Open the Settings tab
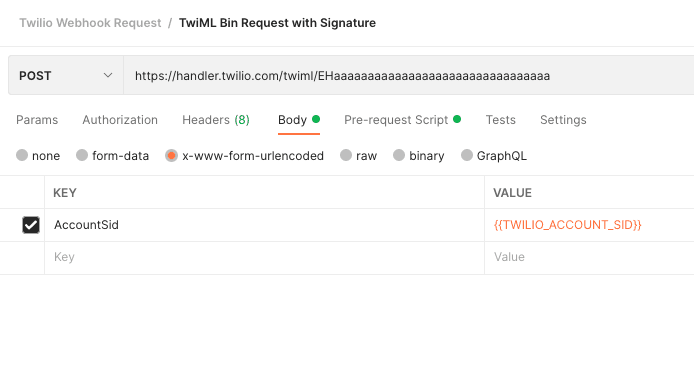The height and width of the screenshot is (367, 694). tap(563, 120)
